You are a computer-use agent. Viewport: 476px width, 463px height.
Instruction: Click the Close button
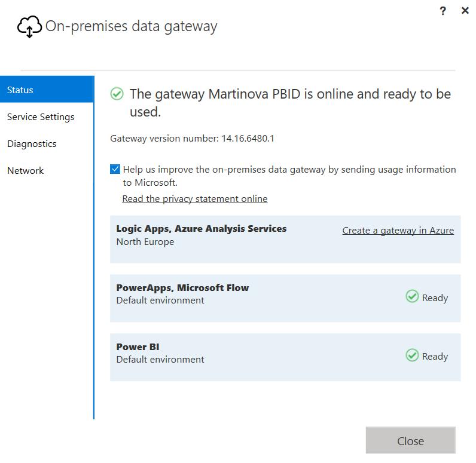pos(410,440)
